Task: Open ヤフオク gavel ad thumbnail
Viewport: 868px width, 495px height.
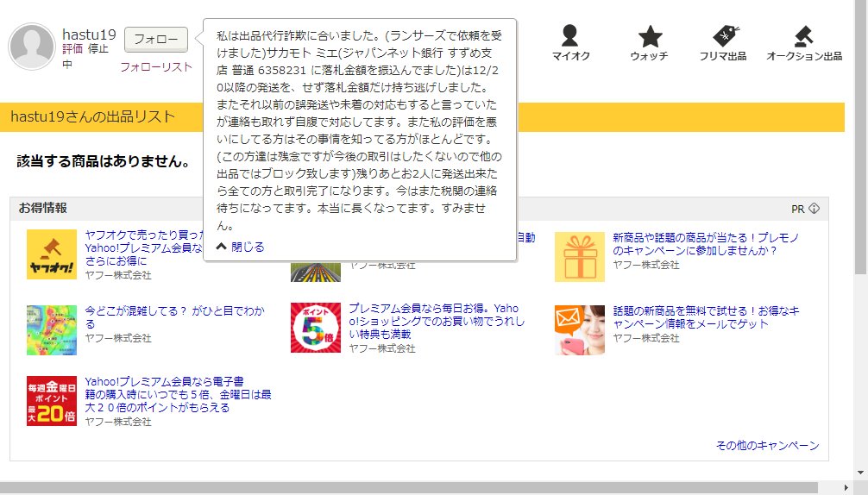Action: click(x=52, y=254)
